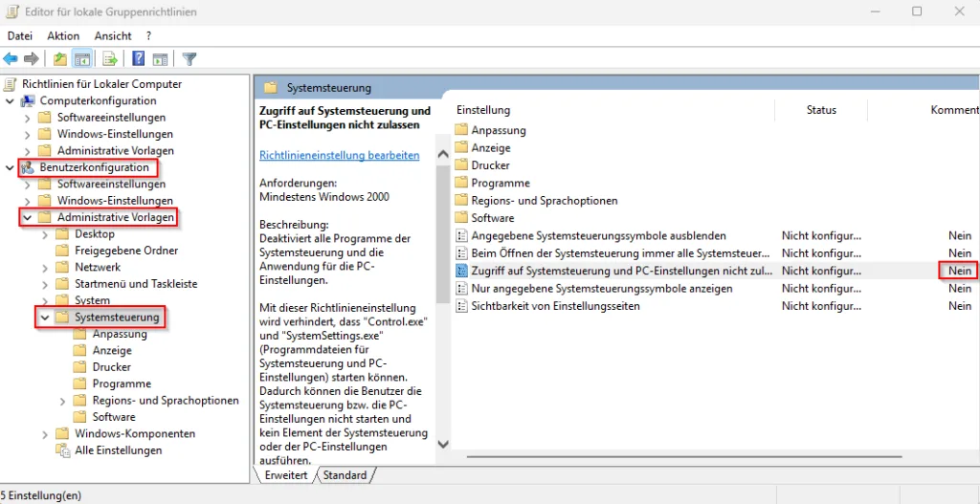The image size is (980, 504).
Task: Select Softwareeinstellungen under Benutzerkonfiguration
Action: click(x=111, y=185)
